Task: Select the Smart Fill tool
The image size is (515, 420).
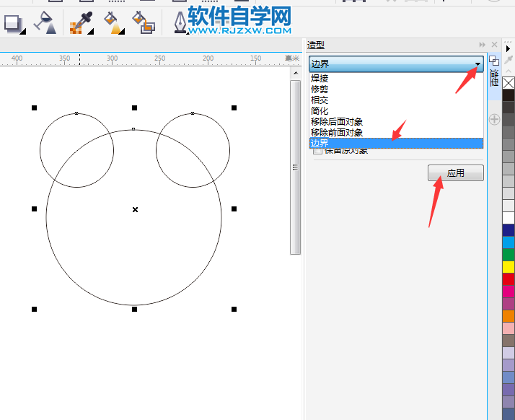Action: [144, 23]
